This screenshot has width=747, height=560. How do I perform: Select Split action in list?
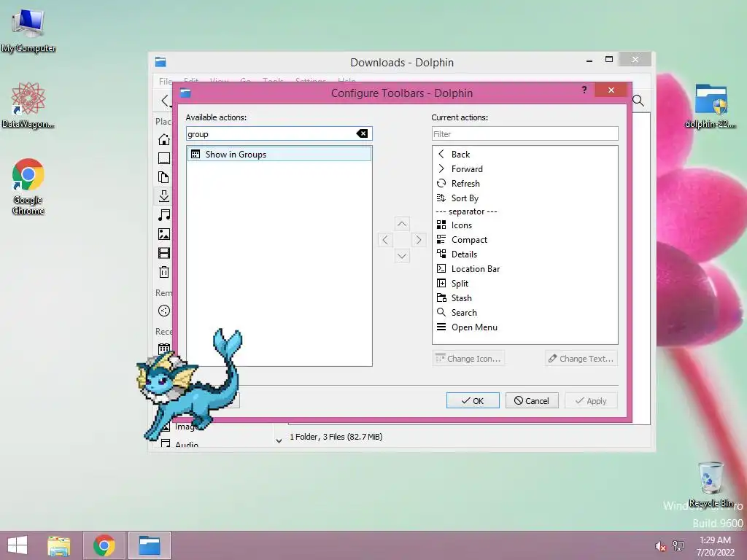pyautogui.click(x=525, y=284)
